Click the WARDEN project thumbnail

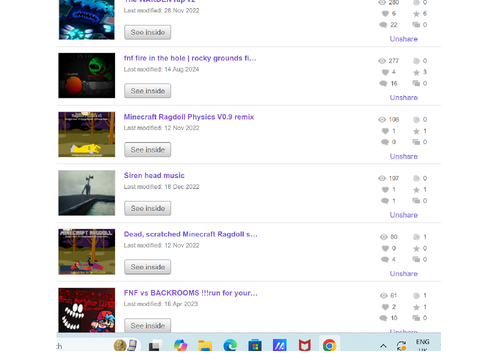tap(87, 20)
